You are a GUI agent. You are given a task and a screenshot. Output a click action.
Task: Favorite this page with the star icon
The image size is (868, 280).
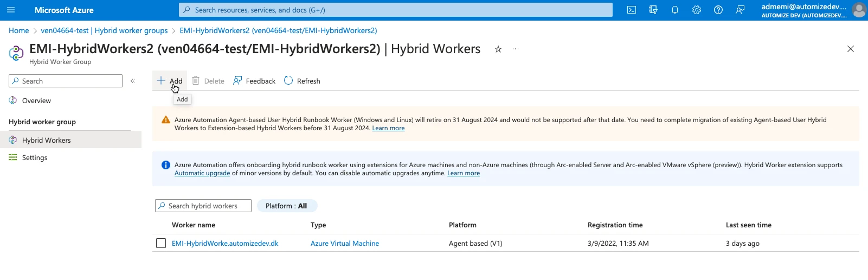[498, 49]
